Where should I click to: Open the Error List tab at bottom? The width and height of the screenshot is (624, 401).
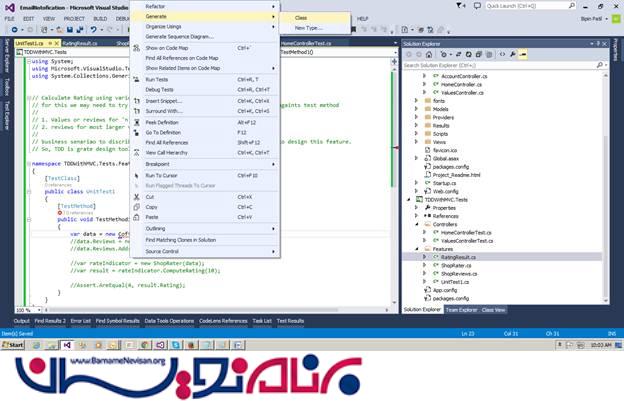pos(80,321)
